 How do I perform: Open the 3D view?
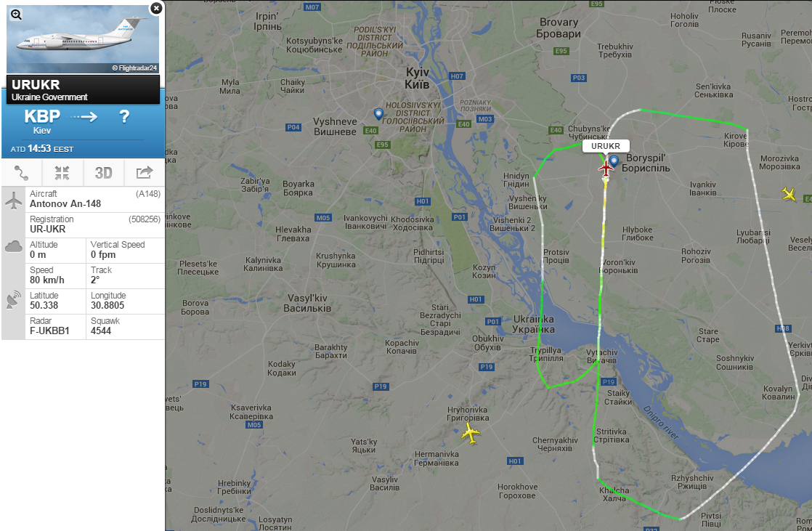pos(104,173)
